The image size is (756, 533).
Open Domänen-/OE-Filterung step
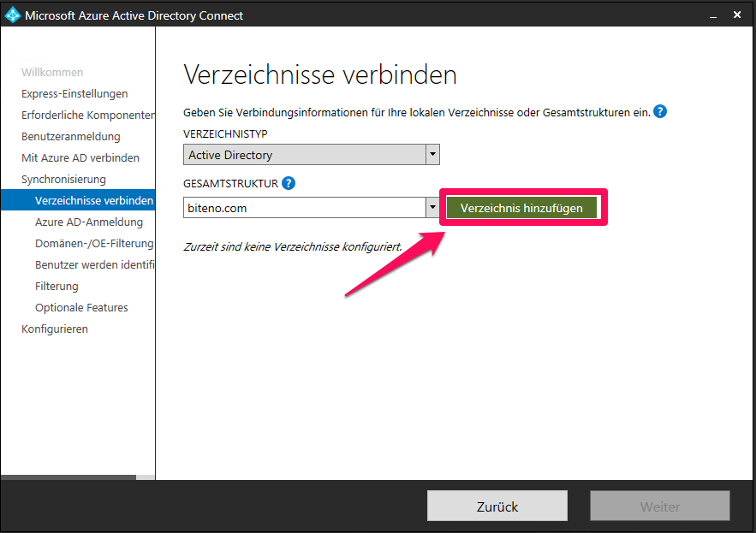pyautogui.click(x=94, y=243)
